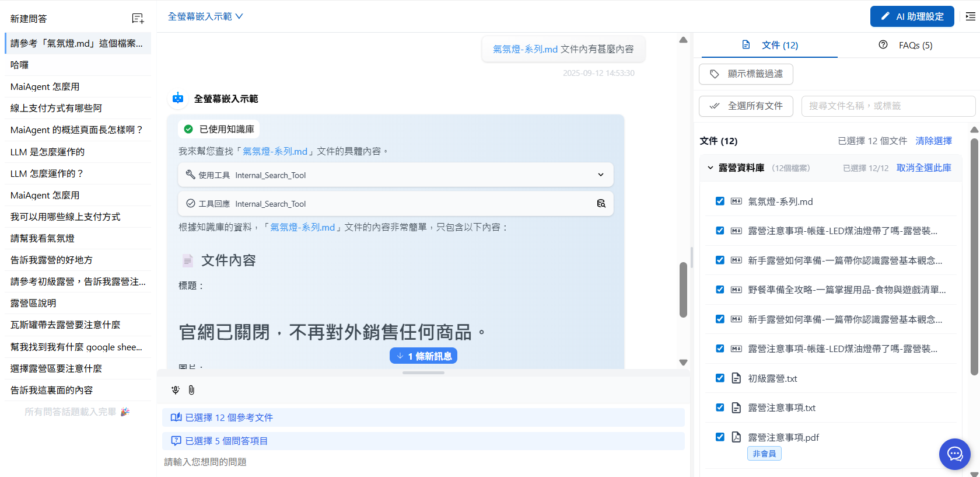Screen dimensions: 980x477
Task: Click the paperclip attachment icon
Action: coord(191,390)
